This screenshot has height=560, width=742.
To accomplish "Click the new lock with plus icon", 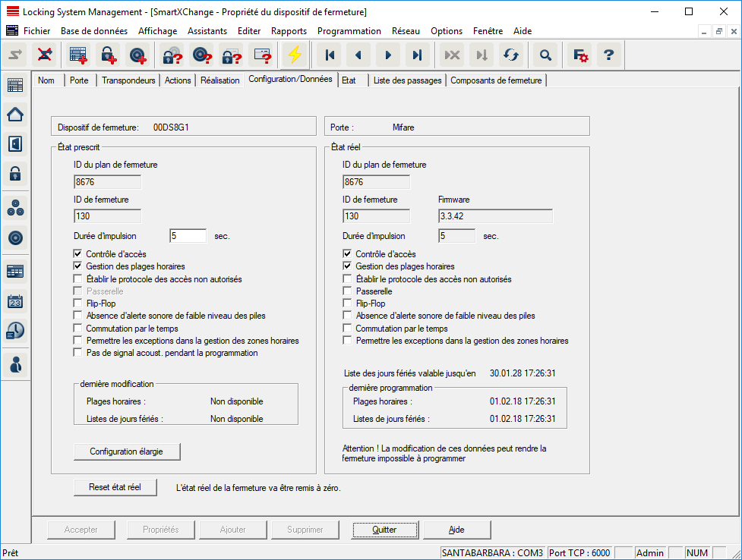I will [109, 55].
